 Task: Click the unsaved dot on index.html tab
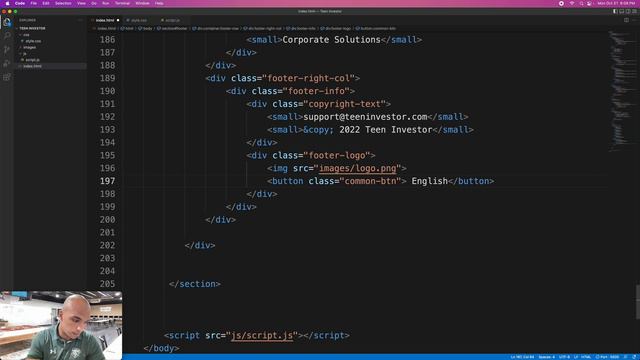click(118, 20)
